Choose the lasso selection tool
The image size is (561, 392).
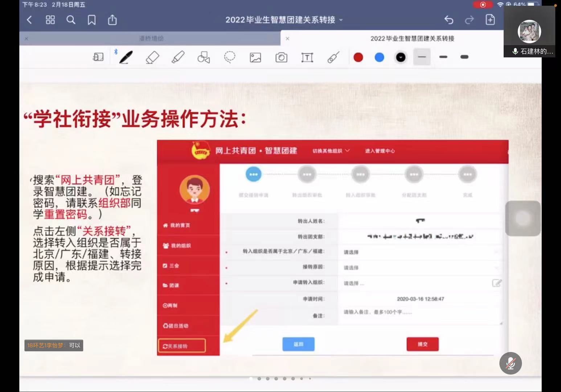coord(230,57)
